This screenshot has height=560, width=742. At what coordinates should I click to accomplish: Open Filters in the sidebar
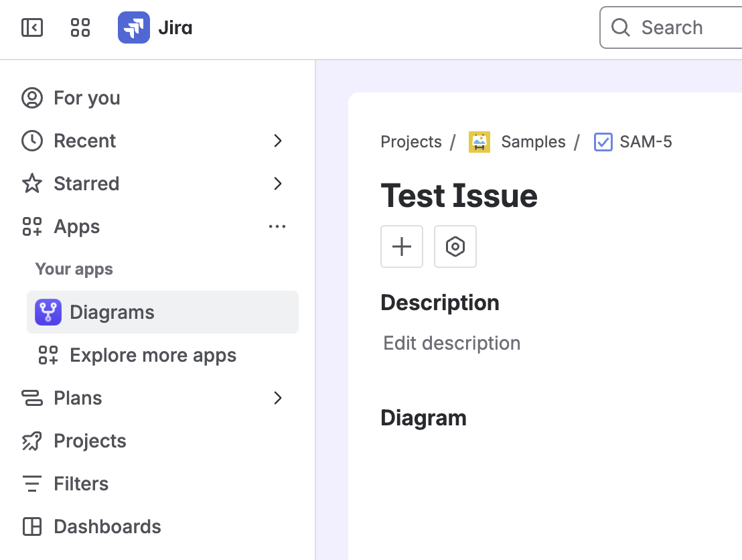pyautogui.click(x=81, y=484)
